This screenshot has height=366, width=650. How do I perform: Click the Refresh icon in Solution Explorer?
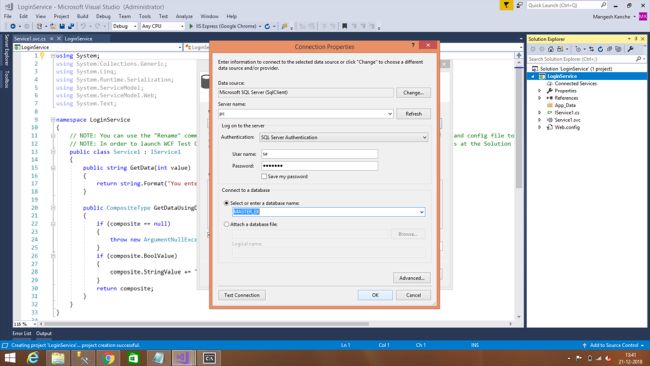pyautogui.click(x=600, y=49)
